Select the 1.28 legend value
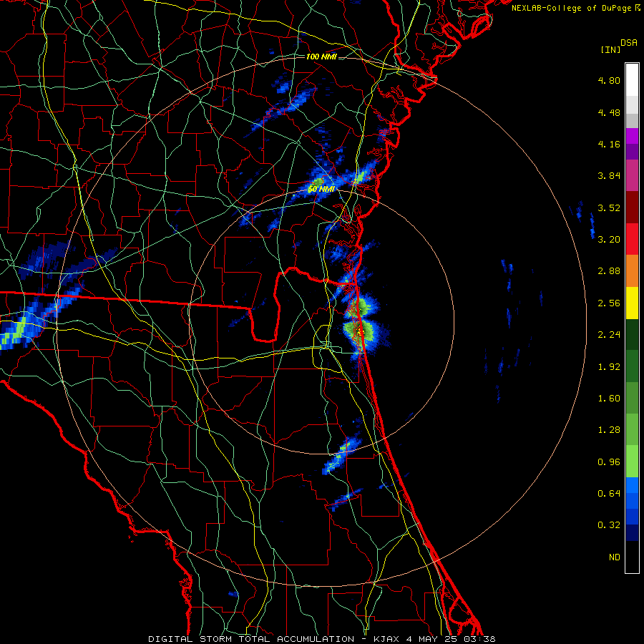 pyautogui.click(x=609, y=430)
